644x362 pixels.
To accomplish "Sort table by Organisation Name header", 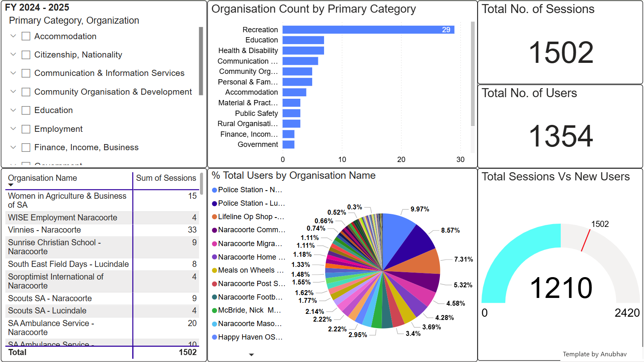I will (42, 178).
